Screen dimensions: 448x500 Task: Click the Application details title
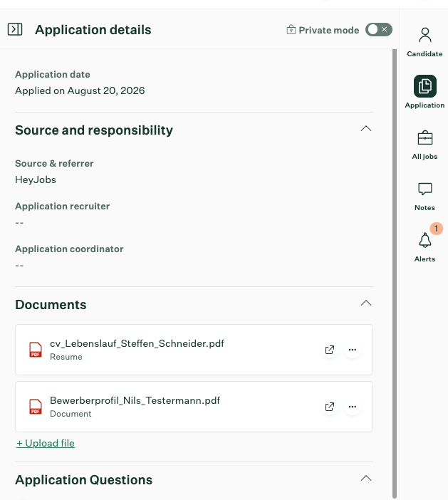point(93,30)
